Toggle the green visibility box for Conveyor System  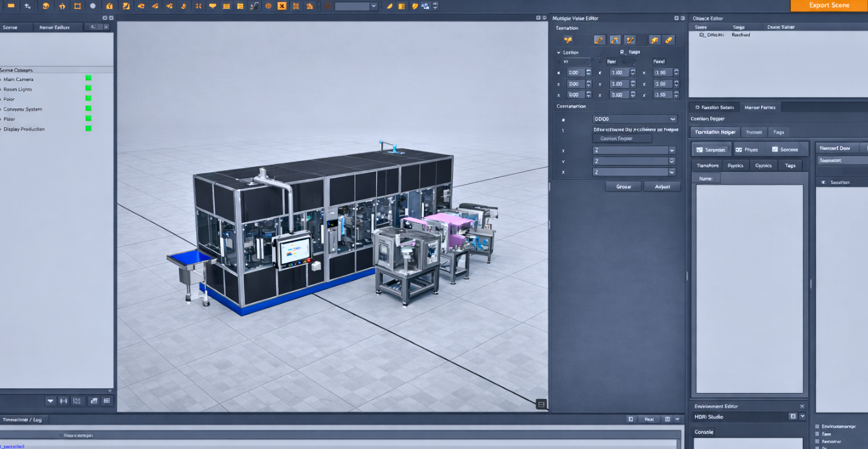[88, 108]
